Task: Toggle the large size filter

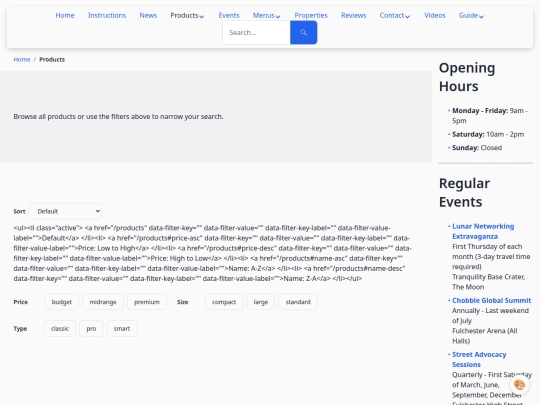Action: (x=261, y=302)
